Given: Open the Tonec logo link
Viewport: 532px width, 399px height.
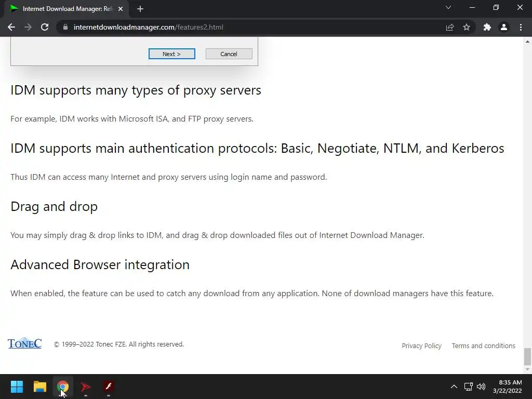Looking at the screenshot, I should point(25,343).
